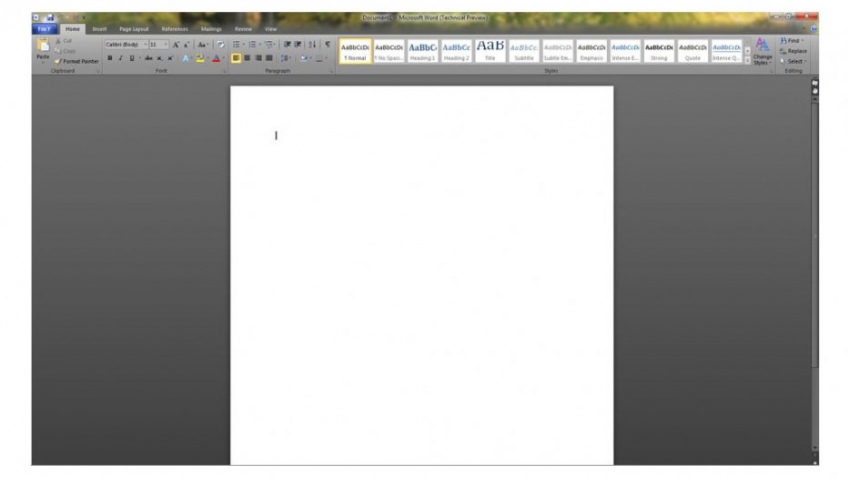Apply the No Spacing style

click(389, 51)
